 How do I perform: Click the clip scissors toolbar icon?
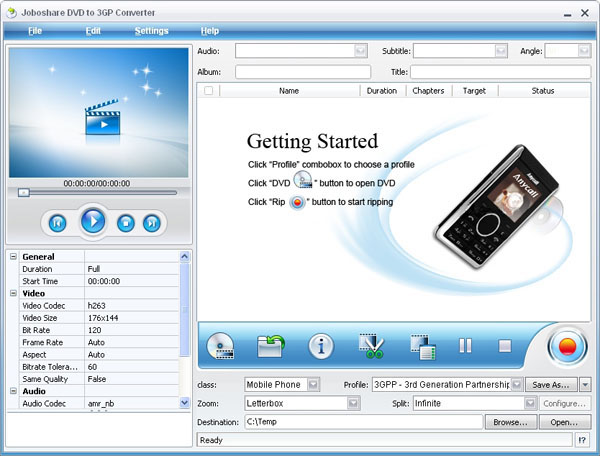371,346
